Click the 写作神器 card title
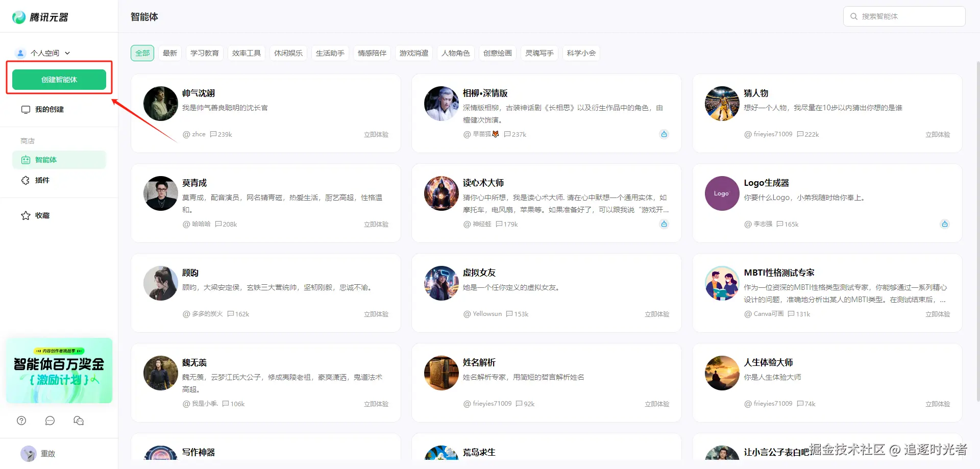Screen dimensions: 980x469 (199, 452)
